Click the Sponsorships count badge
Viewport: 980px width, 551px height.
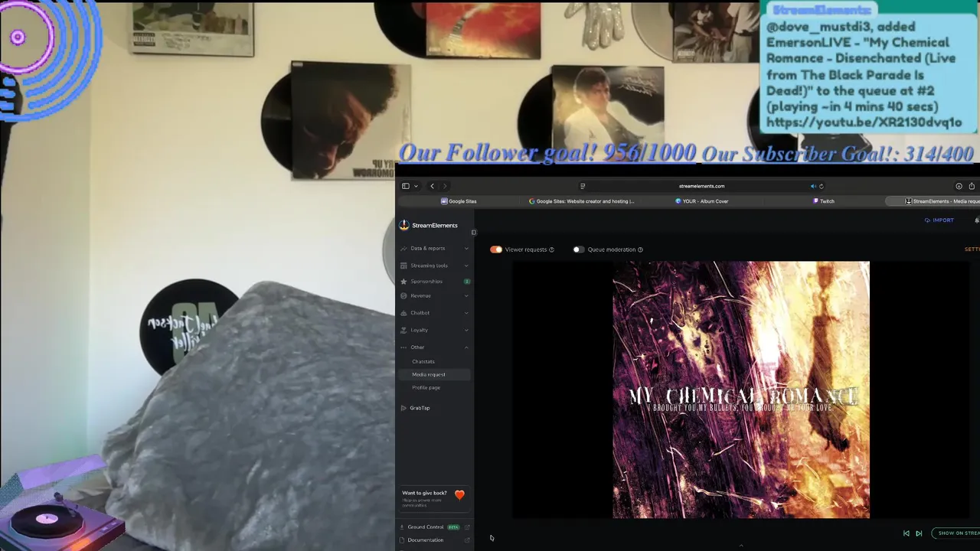click(x=467, y=282)
